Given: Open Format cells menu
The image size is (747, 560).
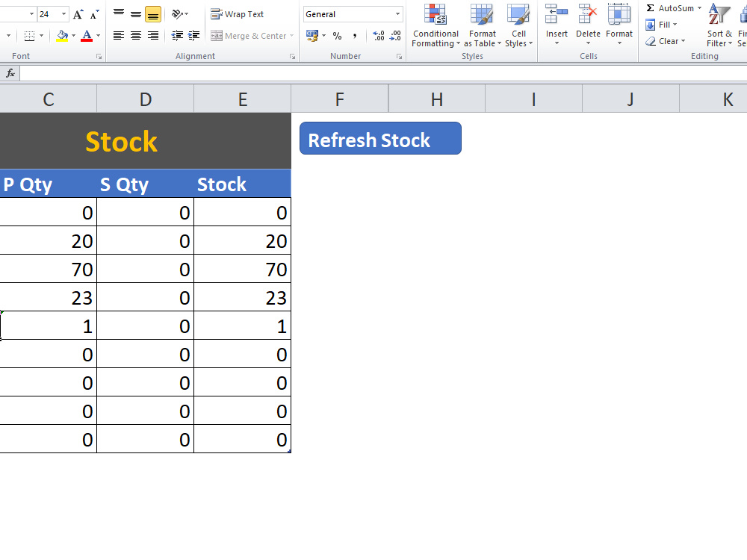Looking at the screenshot, I should (619, 25).
